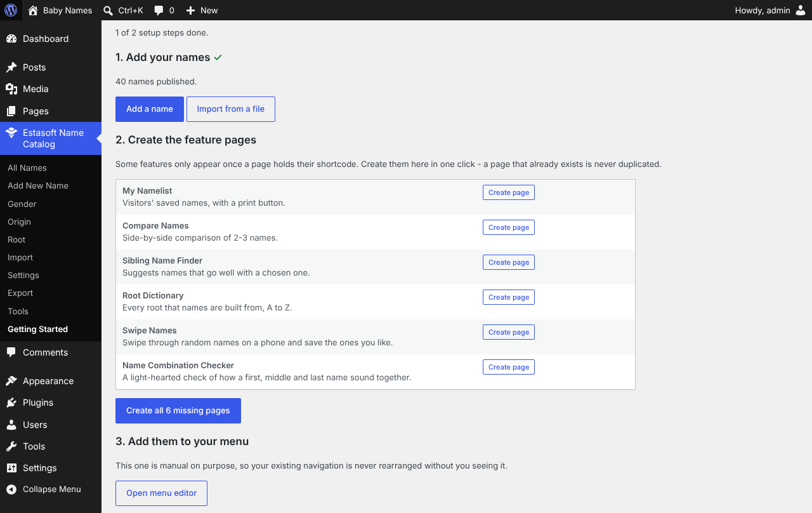This screenshot has height=513, width=812.
Task: Open the Baby Names home icon
Action: click(33, 10)
